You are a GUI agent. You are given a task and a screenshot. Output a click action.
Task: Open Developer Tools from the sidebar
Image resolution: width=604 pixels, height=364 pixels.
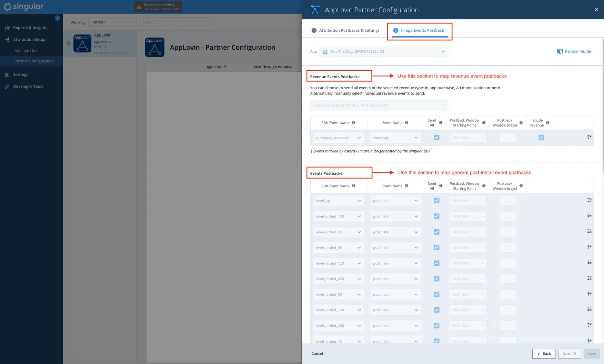tap(28, 86)
